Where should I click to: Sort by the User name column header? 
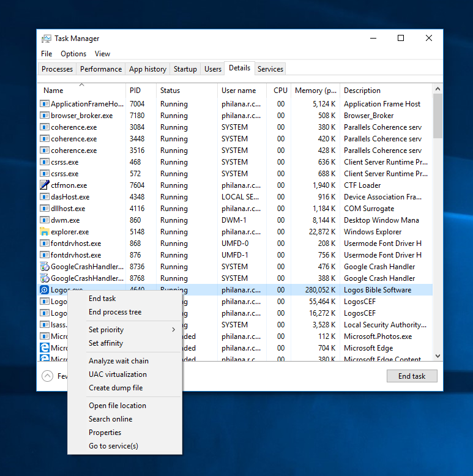[x=242, y=90]
